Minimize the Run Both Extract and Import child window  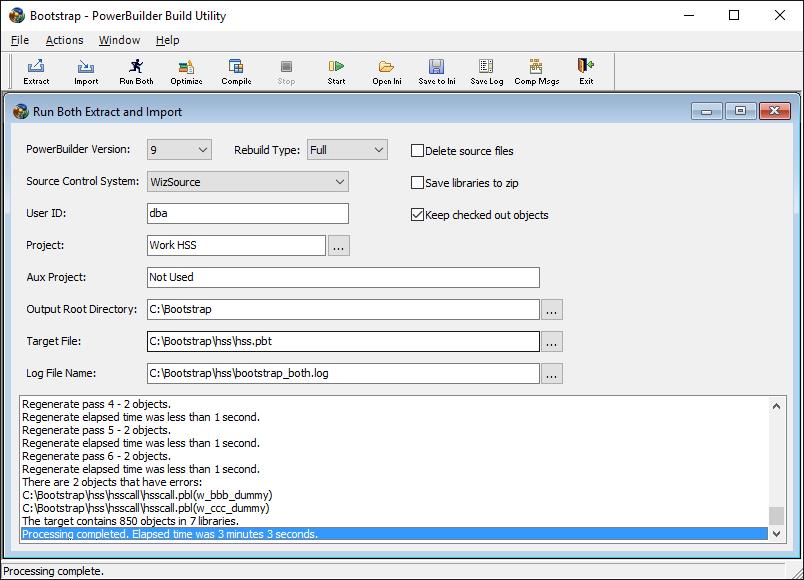tap(707, 111)
